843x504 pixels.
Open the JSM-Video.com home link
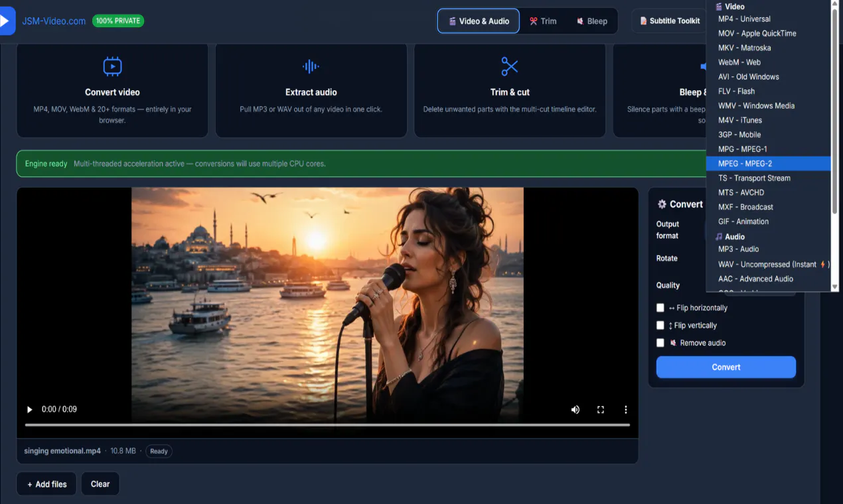click(54, 21)
